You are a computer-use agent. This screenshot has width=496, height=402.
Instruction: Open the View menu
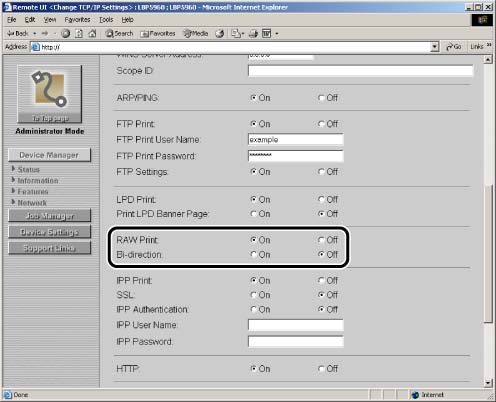[x=50, y=20]
